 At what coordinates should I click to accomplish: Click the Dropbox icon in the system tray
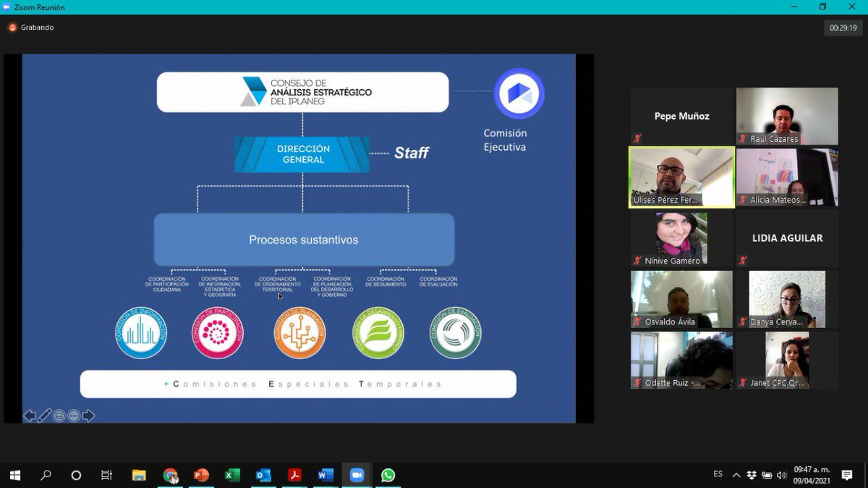coord(752,475)
